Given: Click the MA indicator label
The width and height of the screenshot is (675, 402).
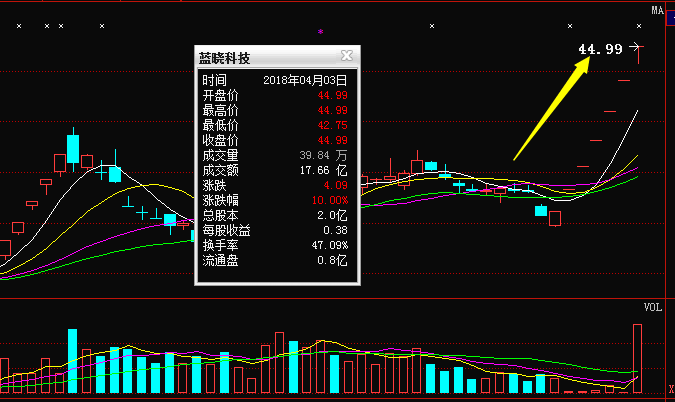Looking at the screenshot, I should tap(657, 10).
